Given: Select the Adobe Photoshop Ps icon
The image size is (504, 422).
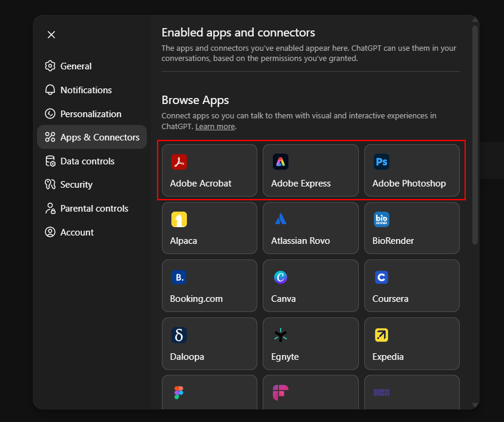Looking at the screenshot, I should tap(382, 161).
